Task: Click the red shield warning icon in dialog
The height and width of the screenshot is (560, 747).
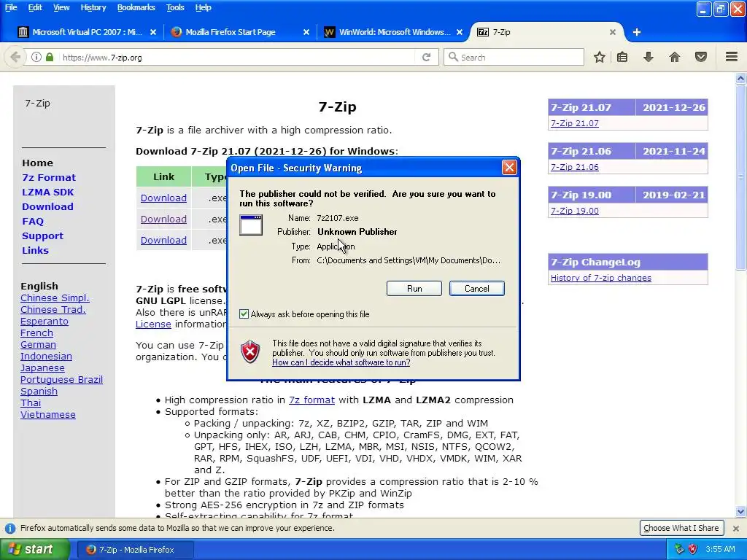Action: coord(250,352)
